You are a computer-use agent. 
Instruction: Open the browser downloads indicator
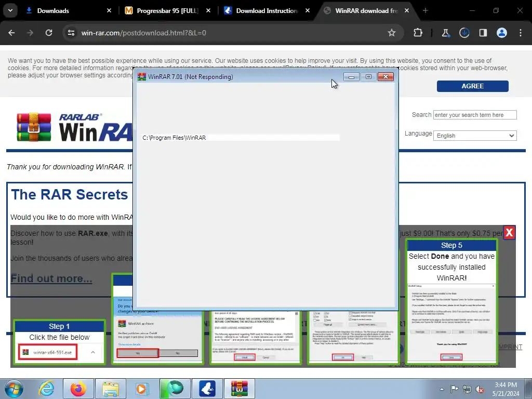click(464, 33)
